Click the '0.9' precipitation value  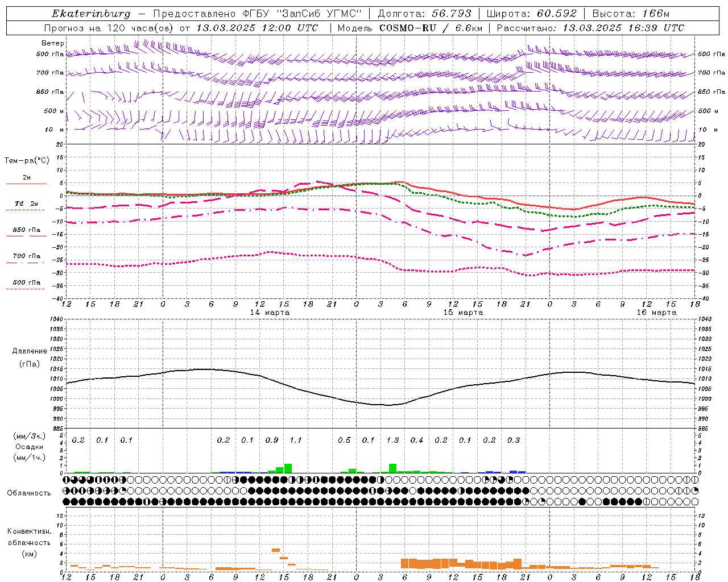coord(272,440)
